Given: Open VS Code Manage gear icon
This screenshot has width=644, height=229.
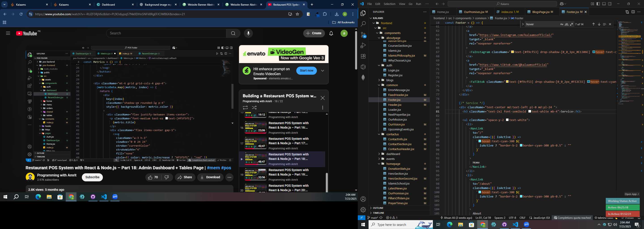Looking at the screenshot, I should point(363,210).
